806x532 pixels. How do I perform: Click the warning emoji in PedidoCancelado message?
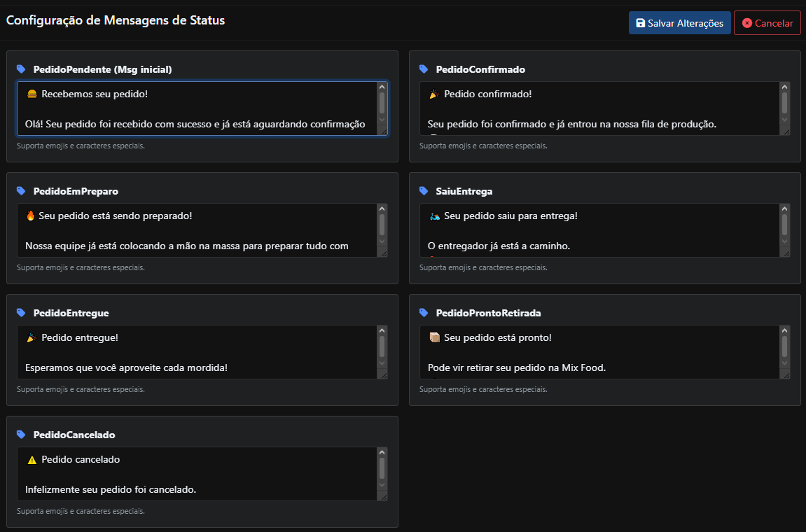pos(32,459)
